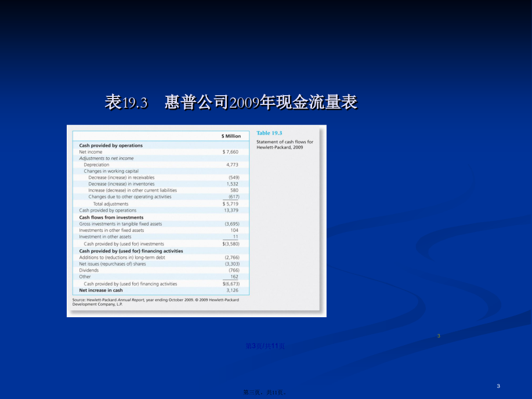Click the blue "Table 19.3" caption
The width and height of the screenshot is (532, 399).
(269, 133)
